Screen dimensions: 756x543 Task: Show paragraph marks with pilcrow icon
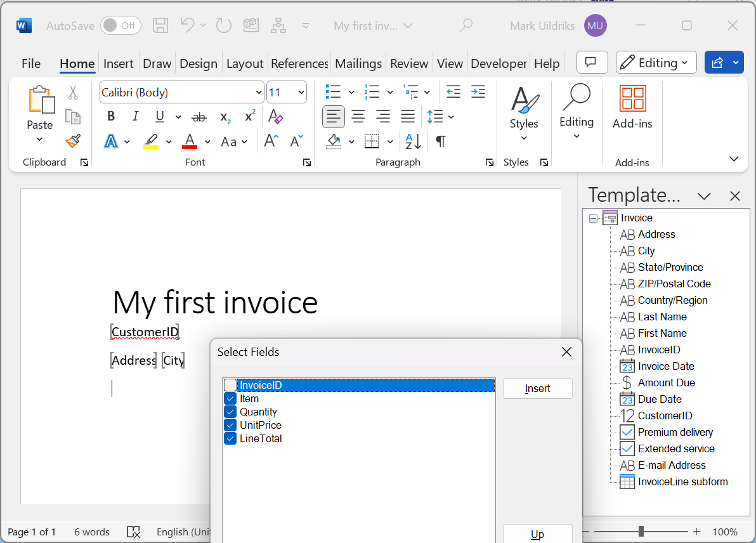(440, 141)
